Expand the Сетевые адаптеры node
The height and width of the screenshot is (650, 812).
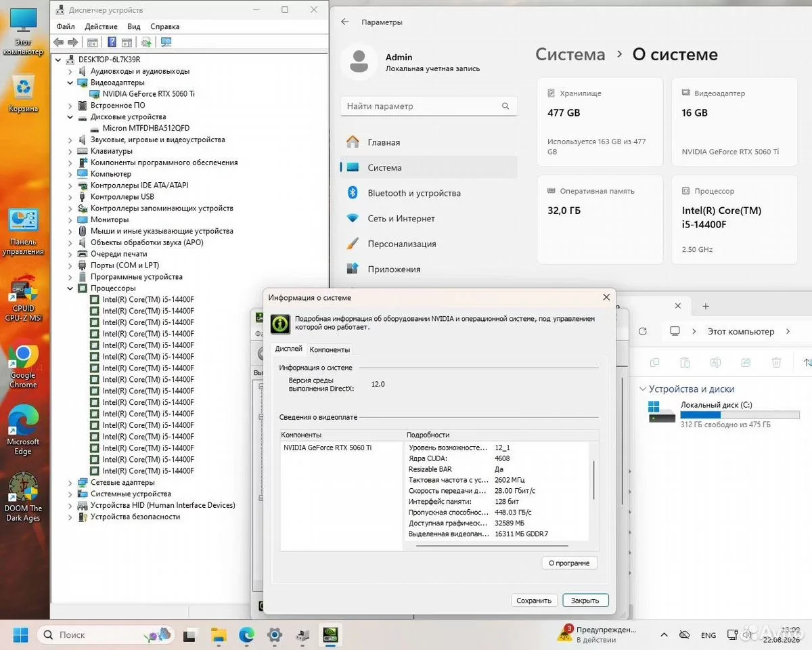tap(70, 483)
